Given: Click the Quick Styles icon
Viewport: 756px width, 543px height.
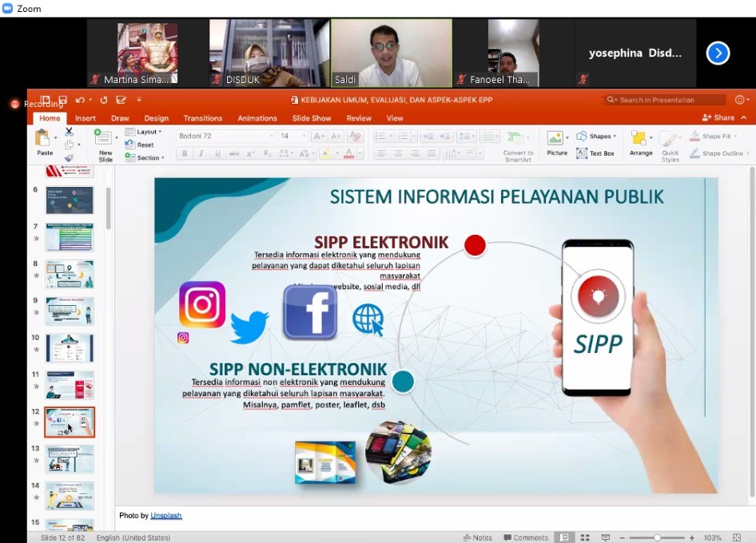Looking at the screenshot, I should (x=670, y=146).
